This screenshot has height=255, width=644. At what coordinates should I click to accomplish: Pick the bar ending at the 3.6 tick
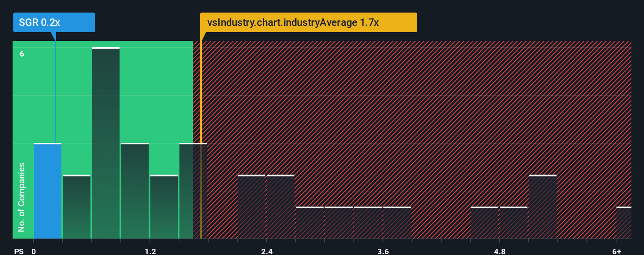(368, 223)
